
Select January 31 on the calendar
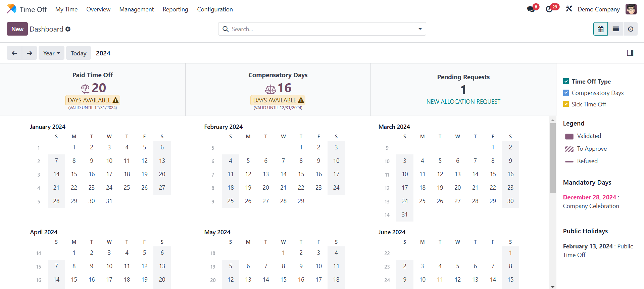coord(109,201)
